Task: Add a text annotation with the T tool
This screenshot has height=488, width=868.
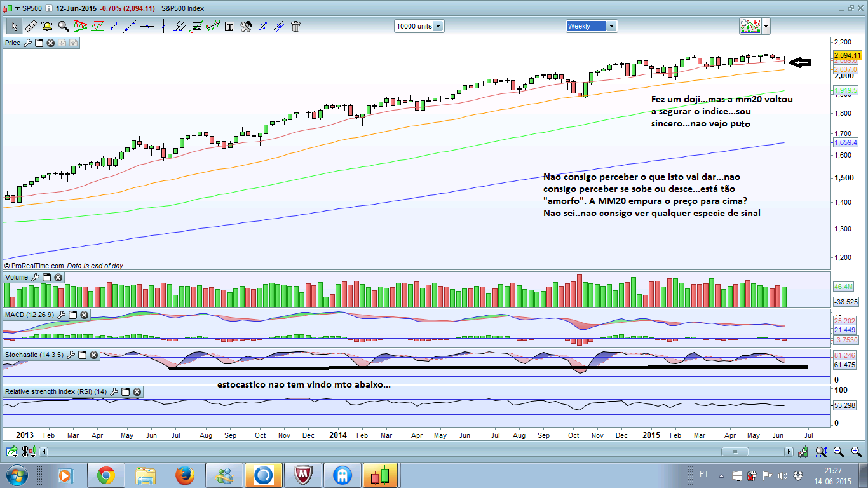Action: [x=229, y=26]
